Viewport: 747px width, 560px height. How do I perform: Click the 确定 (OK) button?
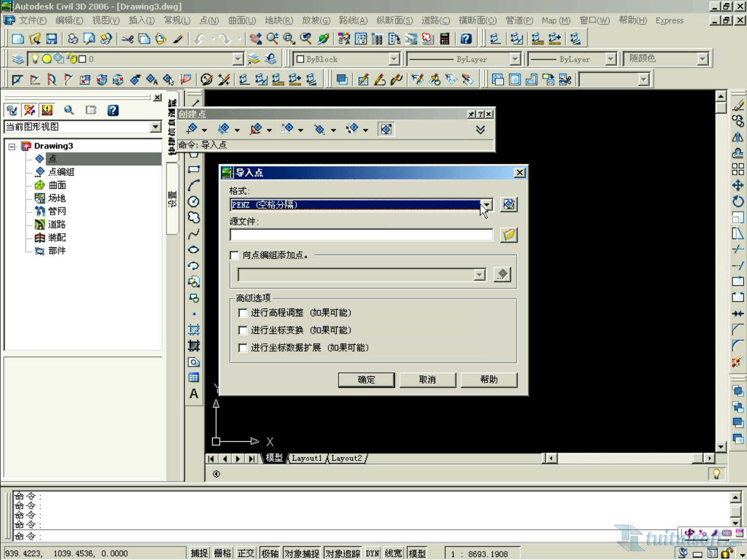pyautogui.click(x=366, y=380)
